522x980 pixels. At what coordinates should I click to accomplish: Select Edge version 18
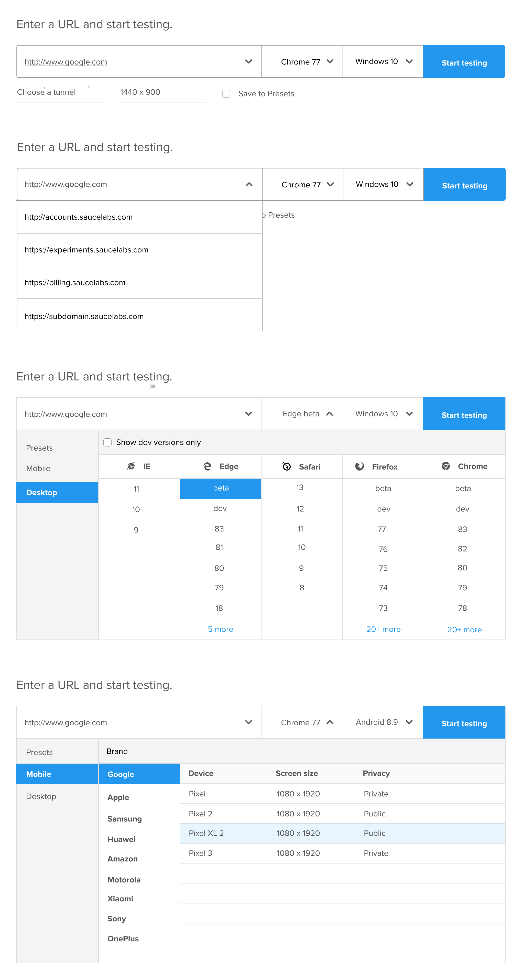[219, 608]
